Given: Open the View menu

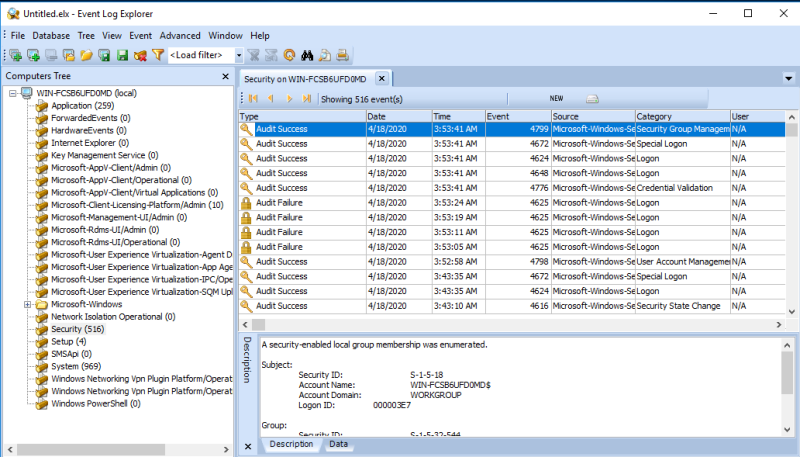Looking at the screenshot, I should (112, 36).
